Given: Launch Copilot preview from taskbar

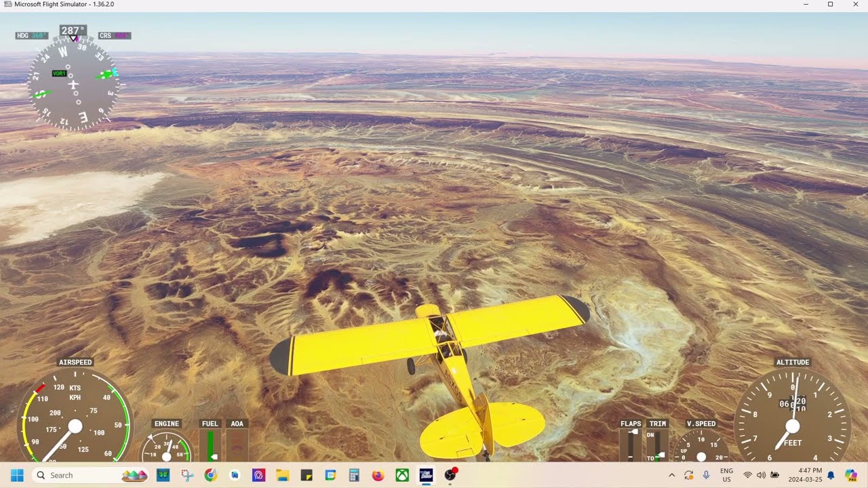Looking at the screenshot, I should 851,475.
